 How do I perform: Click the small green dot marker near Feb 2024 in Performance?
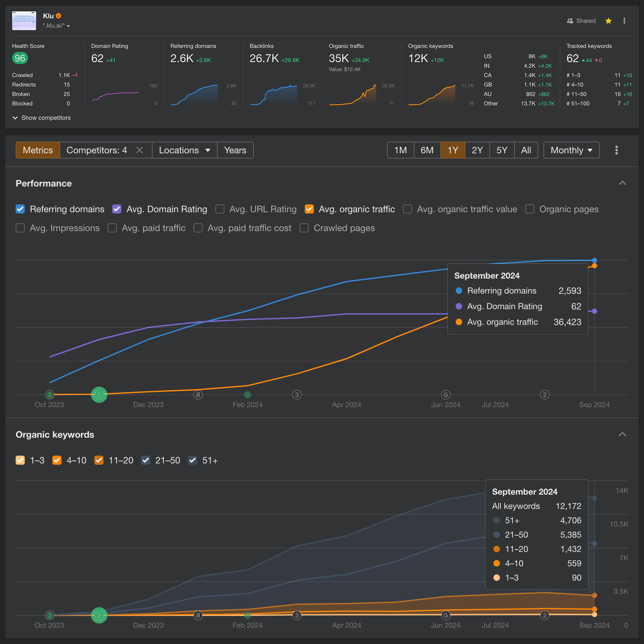[x=247, y=395]
